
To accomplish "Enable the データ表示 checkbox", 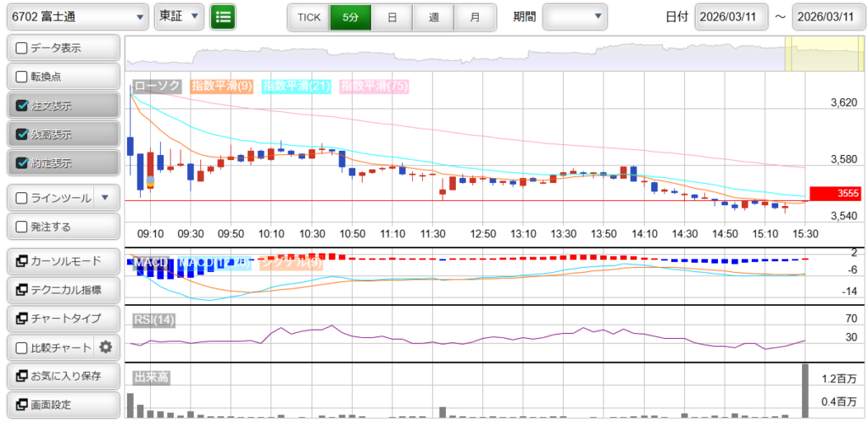I will [x=22, y=48].
